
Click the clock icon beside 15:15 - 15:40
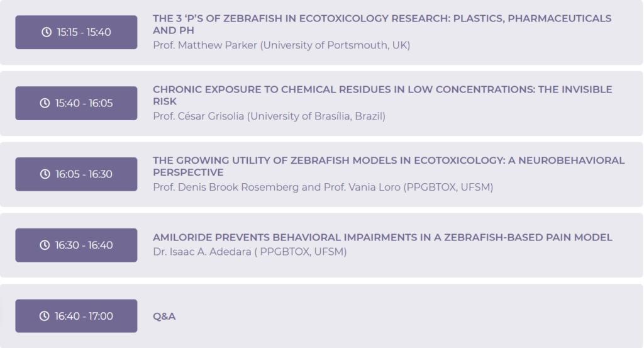(45, 32)
